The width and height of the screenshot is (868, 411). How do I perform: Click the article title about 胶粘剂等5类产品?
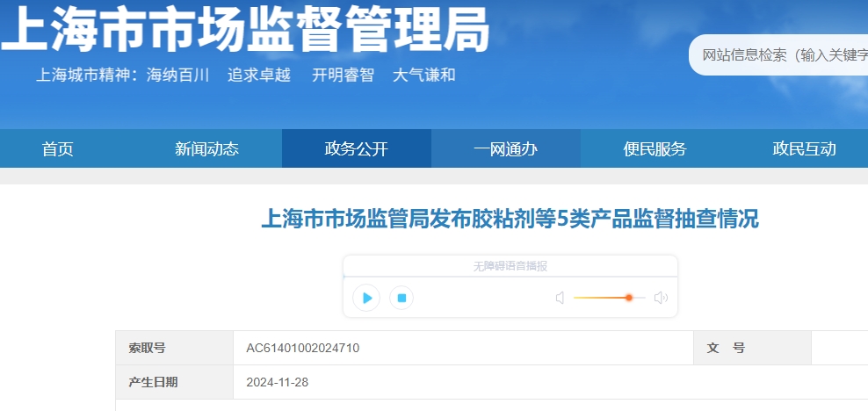[510, 219]
